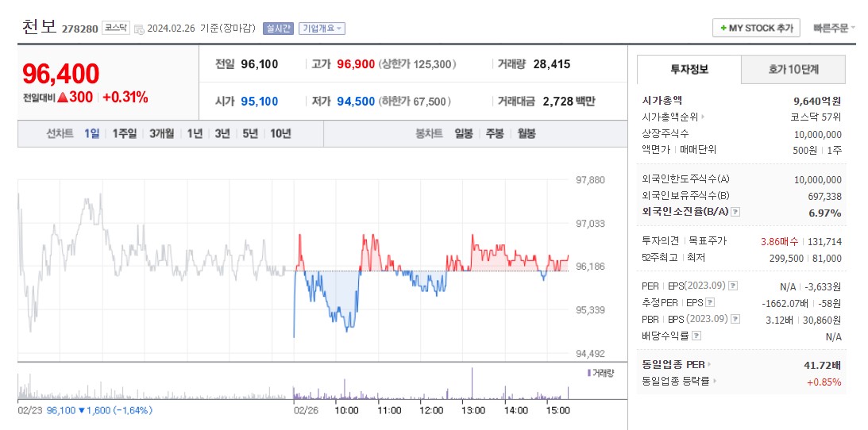The image size is (868, 430).
Task: Open the 기업개요 dropdown
Action: (x=322, y=29)
